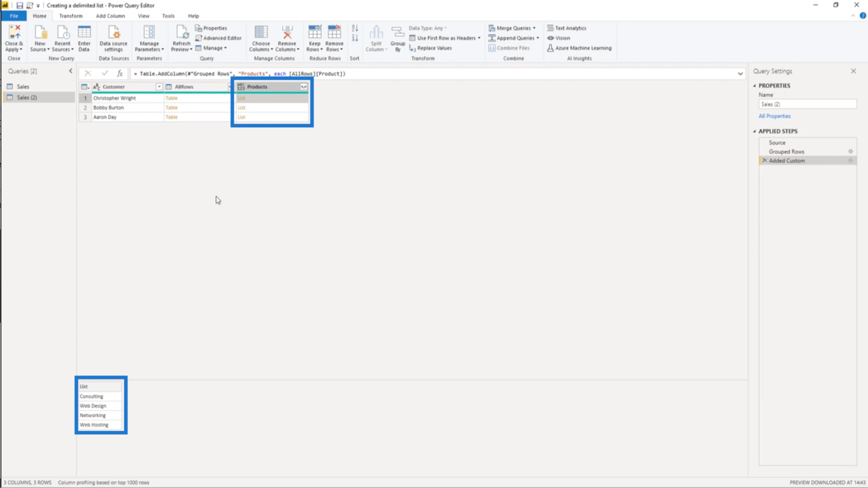Click Replace Values
The height and width of the screenshot is (488, 868).
click(x=430, y=48)
